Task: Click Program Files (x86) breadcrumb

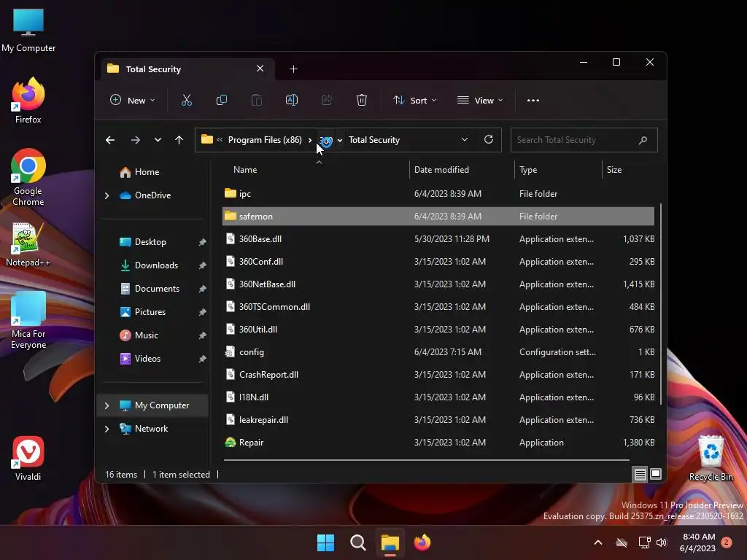Action: tap(265, 140)
